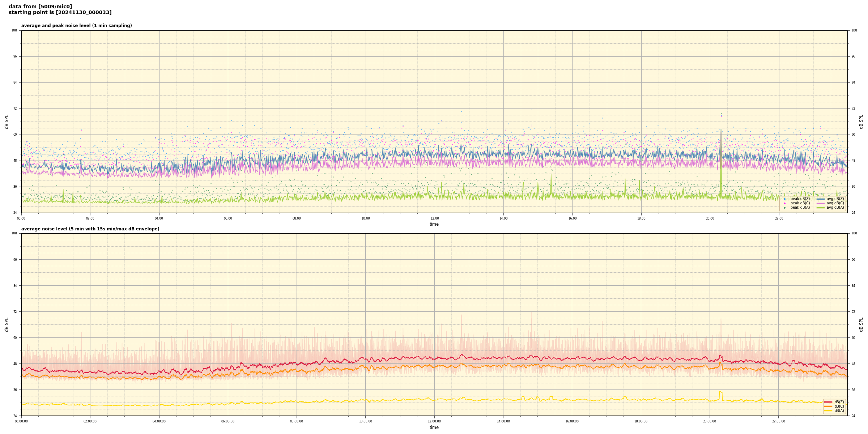Viewport: 868px width, 434px height.
Task: Select the avg dB(A) legend line
Action: tap(821, 208)
